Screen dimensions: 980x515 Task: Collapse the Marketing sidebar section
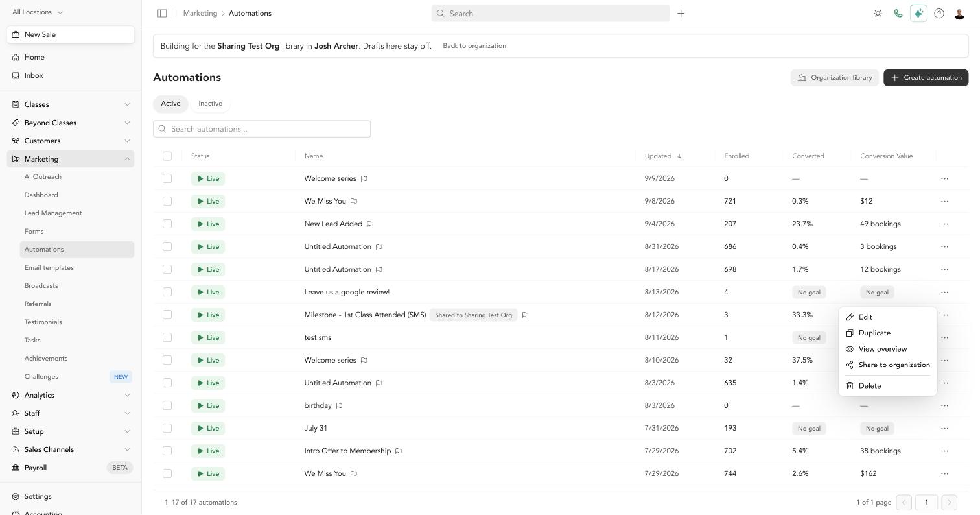[x=71, y=159]
